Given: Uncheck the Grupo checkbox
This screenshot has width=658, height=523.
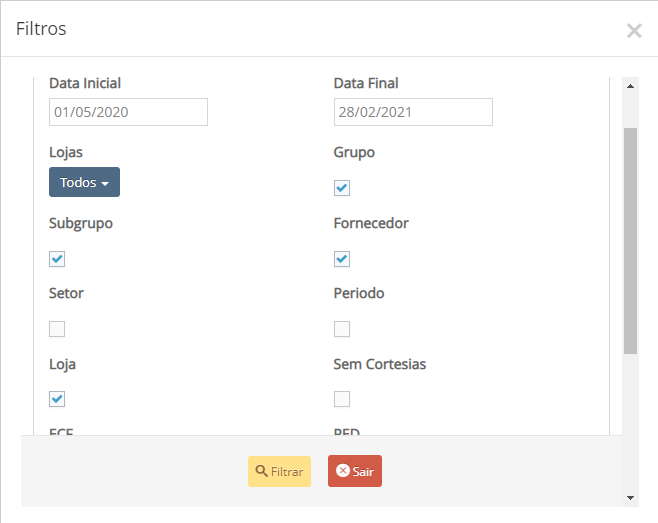Looking at the screenshot, I should point(342,188).
